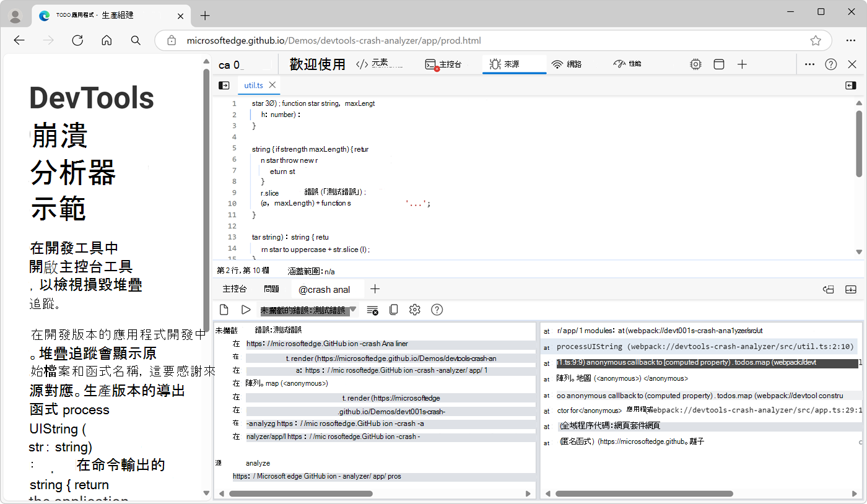Switch to the 網路 panel tab

point(567,64)
